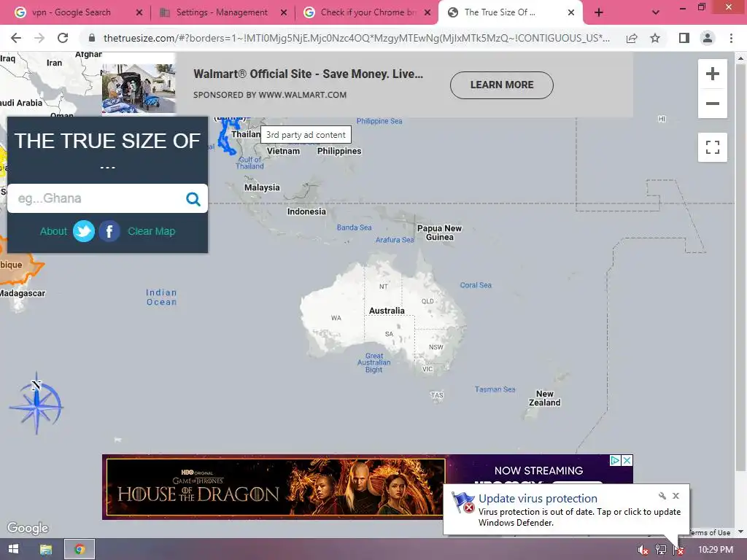This screenshot has height=560, width=747.
Task: Dismiss the virus protection notification
Action: tap(676, 496)
